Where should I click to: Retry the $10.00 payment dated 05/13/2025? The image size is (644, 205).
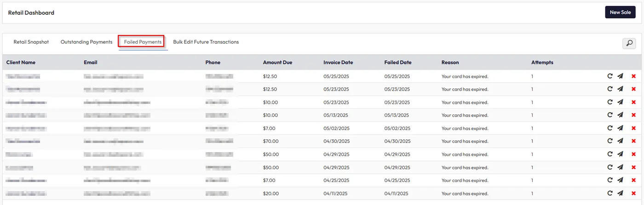click(x=609, y=115)
